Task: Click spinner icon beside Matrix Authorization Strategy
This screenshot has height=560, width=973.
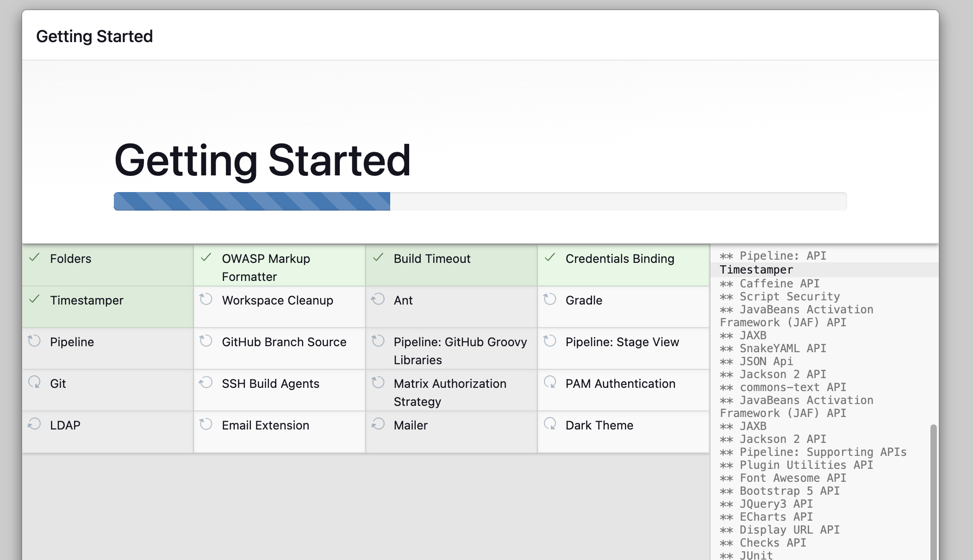Action: (378, 382)
